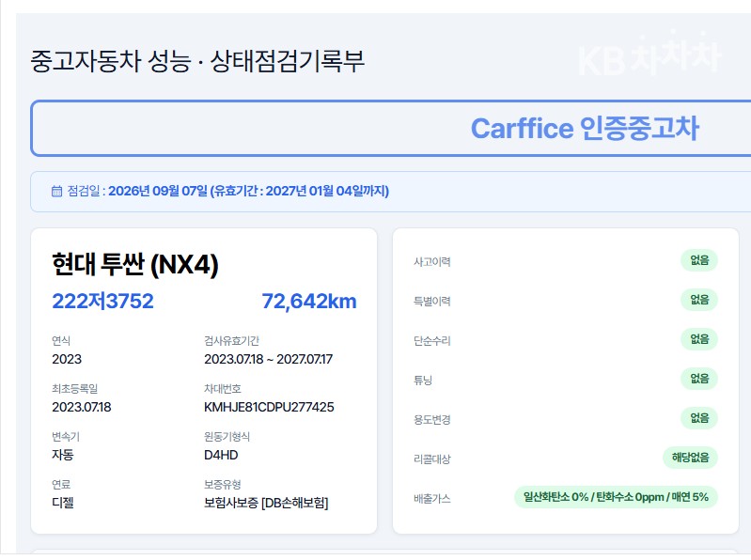Click the 중고자동차 성능·상태점검기록부 page heading
The image size is (751, 560).
(197, 61)
